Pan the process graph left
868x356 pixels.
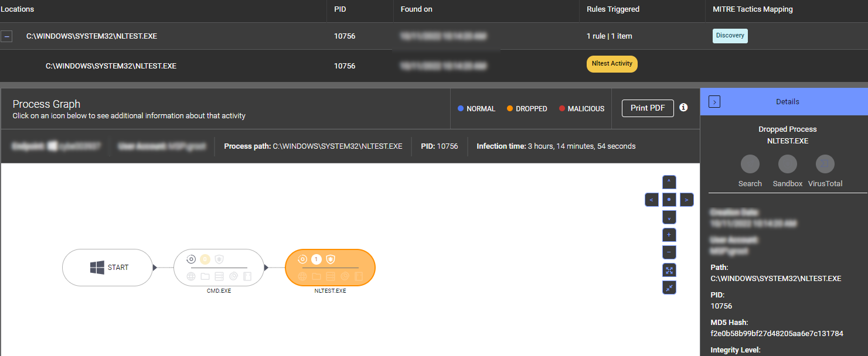[651, 200]
